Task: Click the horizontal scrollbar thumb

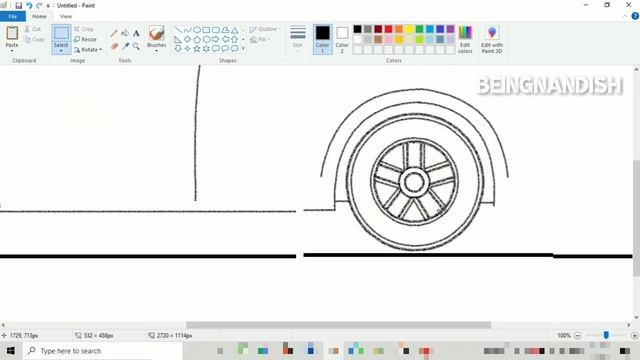Action: (339, 325)
